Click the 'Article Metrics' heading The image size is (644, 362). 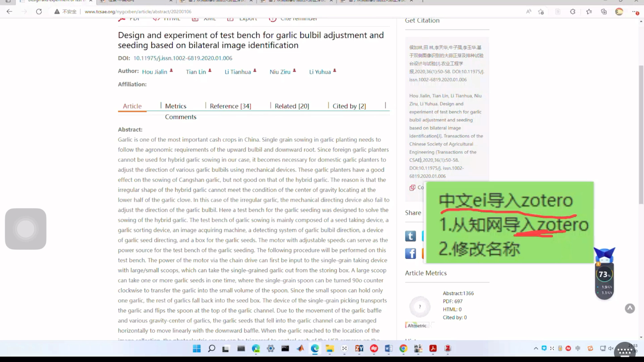pyautogui.click(x=426, y=273)
